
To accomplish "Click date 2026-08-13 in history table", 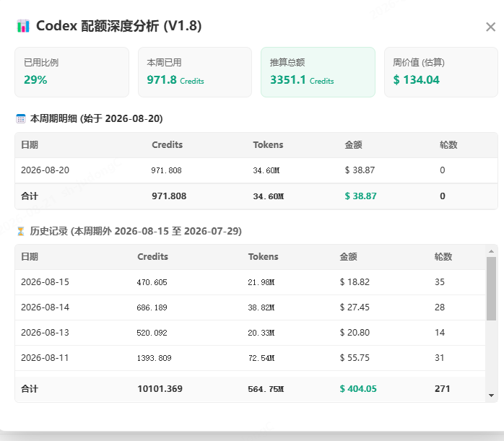I will [x=45, y=333].
